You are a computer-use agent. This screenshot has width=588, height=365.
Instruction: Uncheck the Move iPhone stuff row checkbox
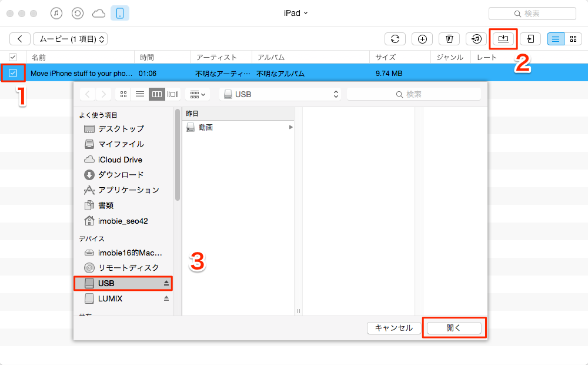pyautogui.click(x=13, y=73)
